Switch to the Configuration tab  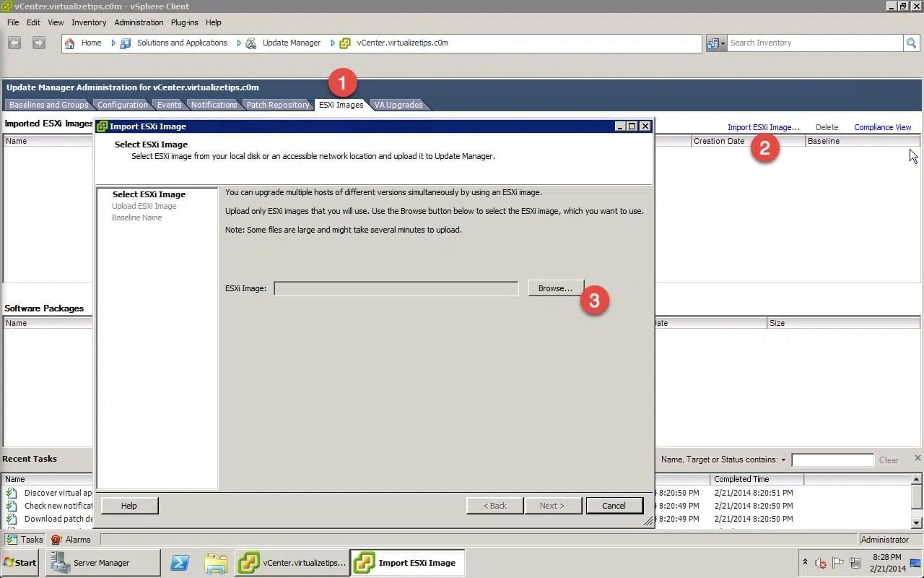point(122,105)
